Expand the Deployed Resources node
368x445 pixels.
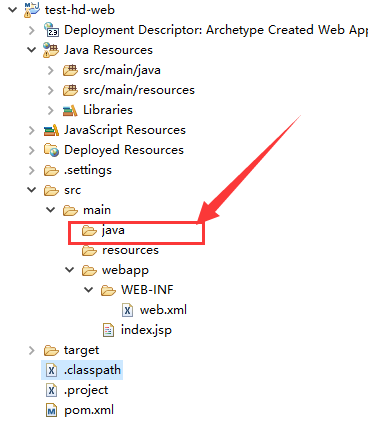point(32,150)
